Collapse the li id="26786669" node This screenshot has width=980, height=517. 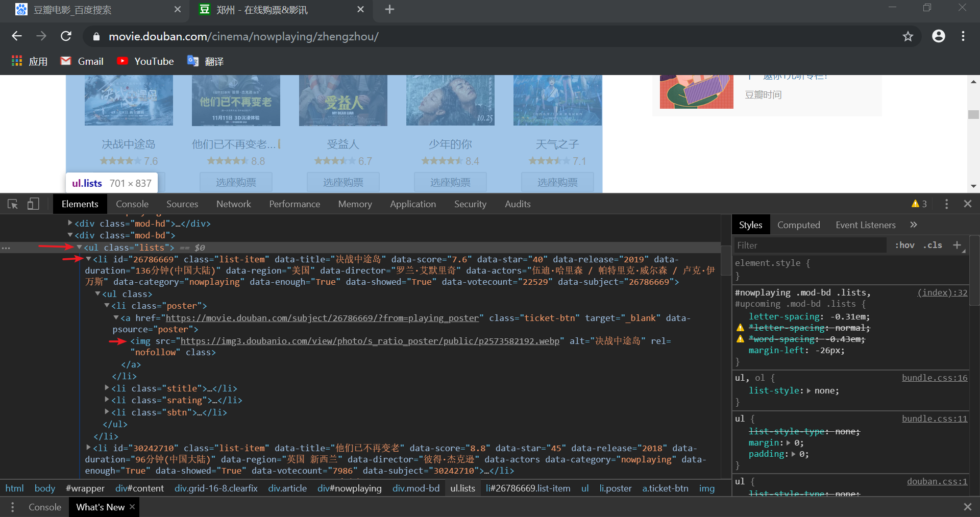89,259
